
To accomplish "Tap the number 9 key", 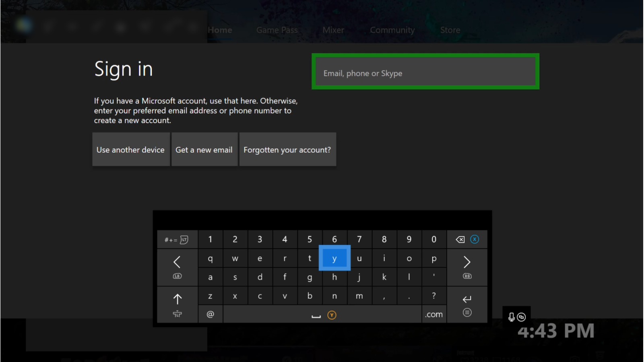I will coord(409,239).
